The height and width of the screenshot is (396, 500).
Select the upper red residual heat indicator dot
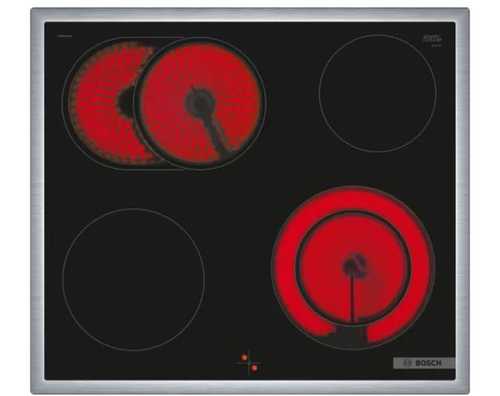click(x=244, y=357)
